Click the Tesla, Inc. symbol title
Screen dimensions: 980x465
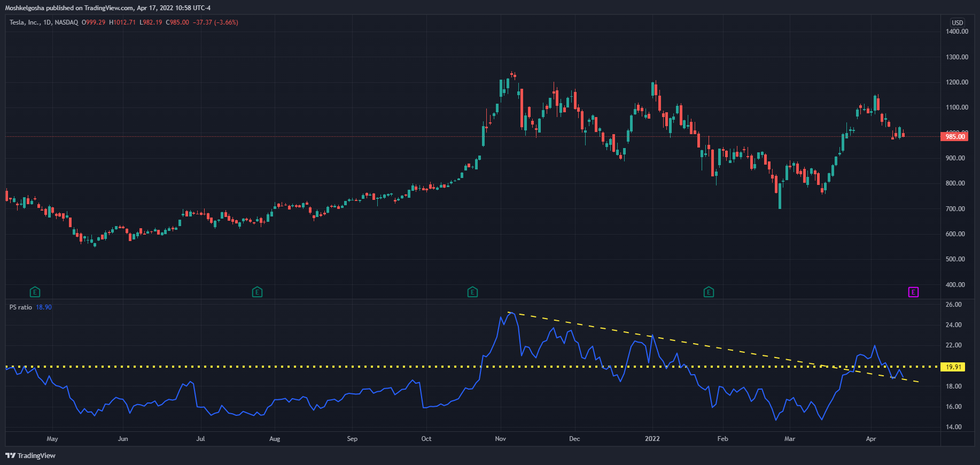pyautogui.click(x=44, y=22)
